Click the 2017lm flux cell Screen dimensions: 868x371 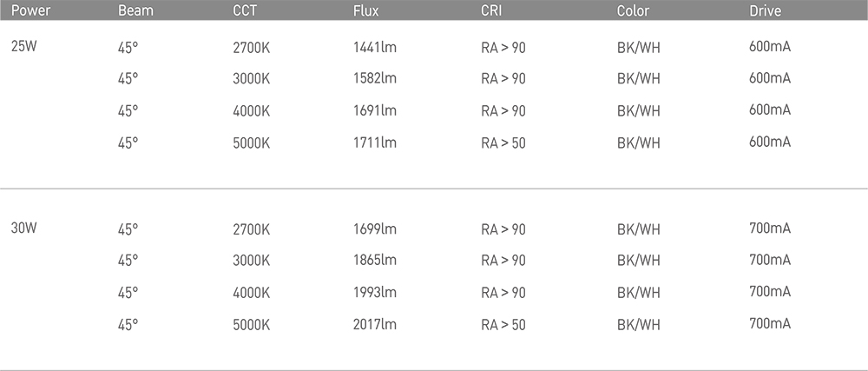[x=375, y=324]
